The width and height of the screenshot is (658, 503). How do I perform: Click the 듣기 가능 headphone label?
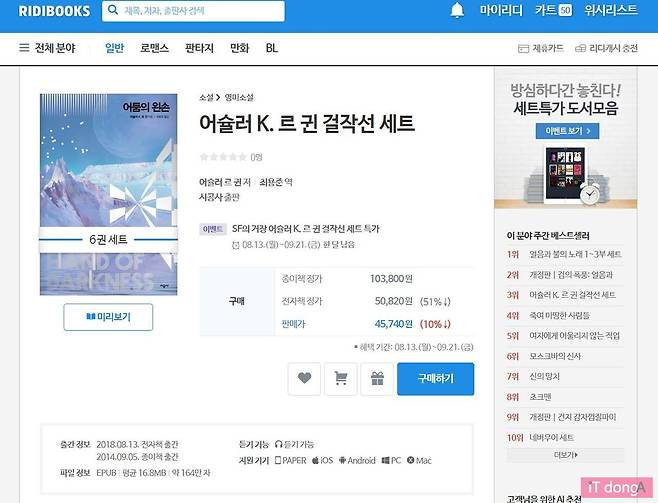tap(295, 444)
